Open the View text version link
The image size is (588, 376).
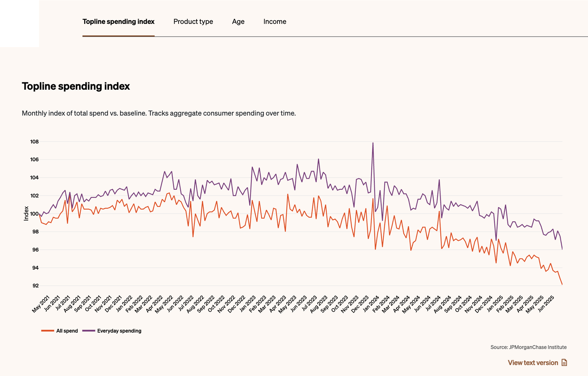(533, 363)
